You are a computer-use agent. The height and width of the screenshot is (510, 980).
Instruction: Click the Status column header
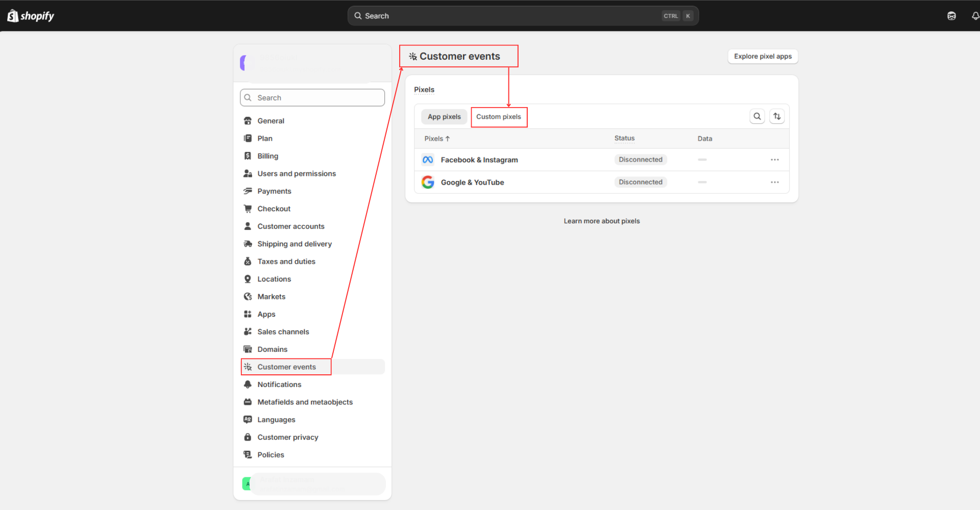[x=625, y=138]
